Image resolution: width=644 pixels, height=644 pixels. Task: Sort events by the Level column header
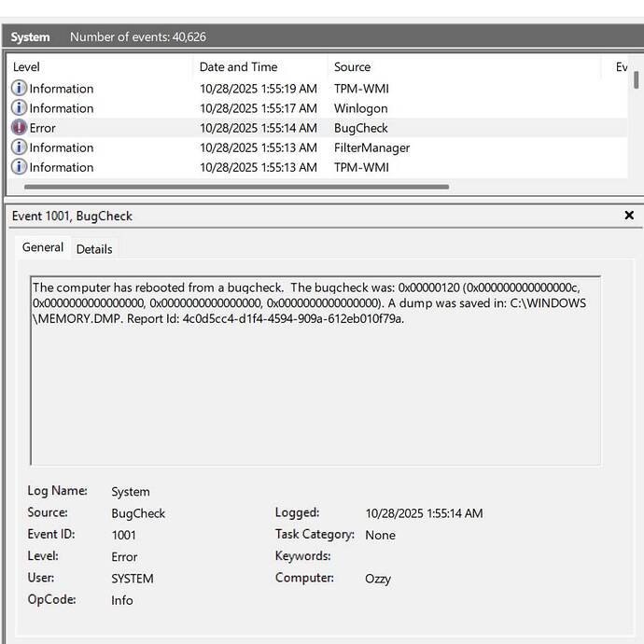pyautogui.click(x=26, y=67)
